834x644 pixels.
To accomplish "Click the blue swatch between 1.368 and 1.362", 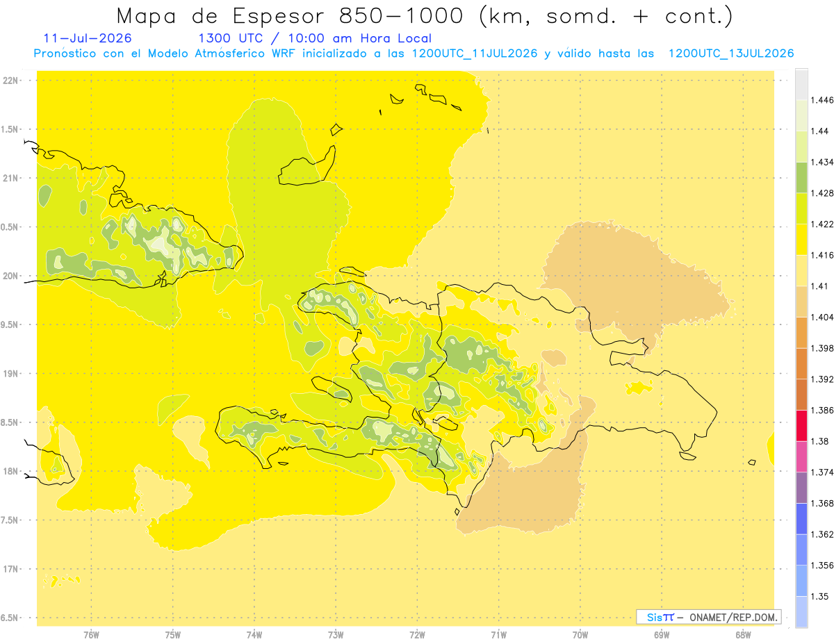I will pos(801,519).
